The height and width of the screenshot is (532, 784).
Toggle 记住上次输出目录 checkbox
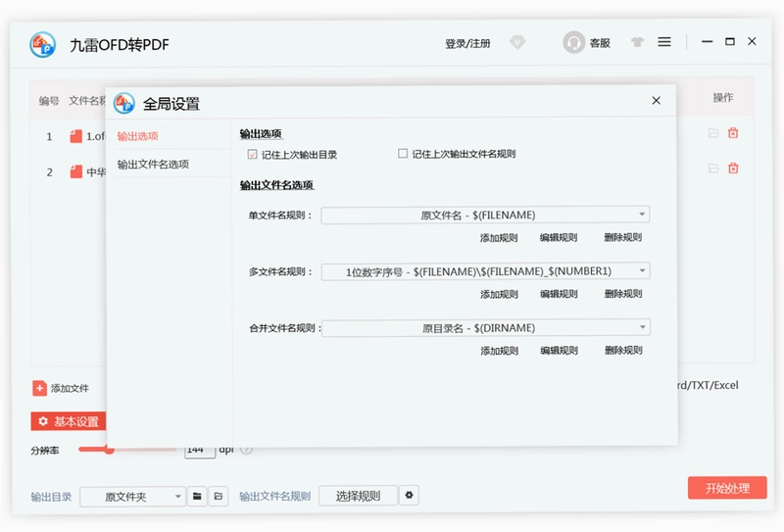pos(253,155)
